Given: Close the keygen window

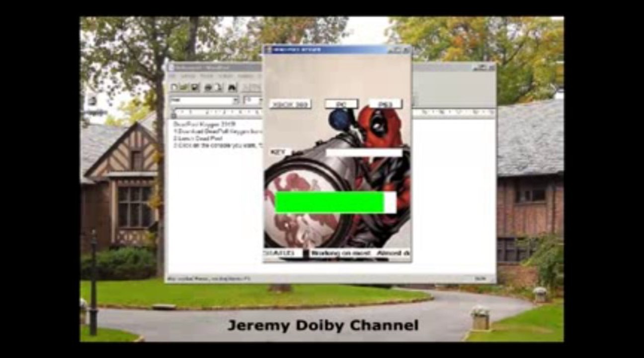Looking at the screenshot, I should [x=406, y=50].
